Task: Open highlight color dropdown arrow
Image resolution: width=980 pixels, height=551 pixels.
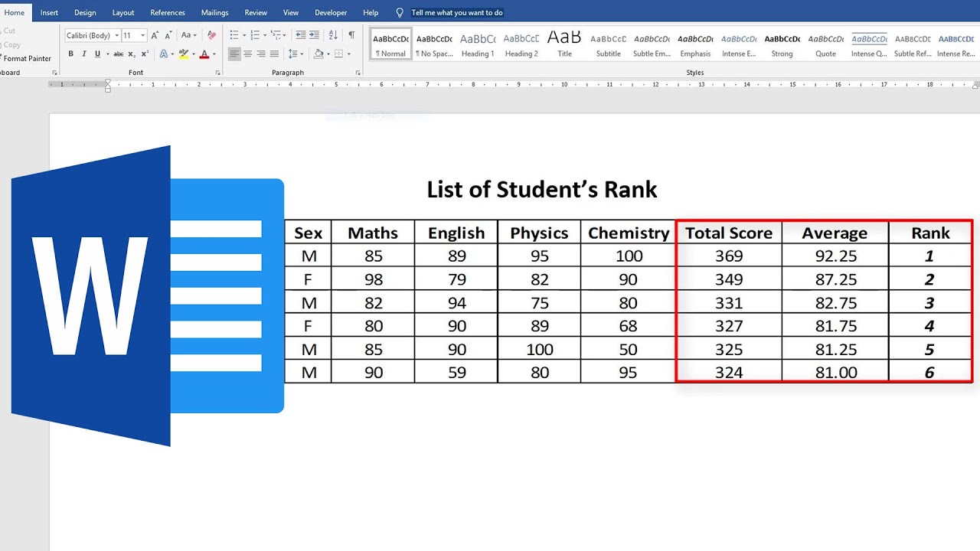Action: click(x=192, y=54)
